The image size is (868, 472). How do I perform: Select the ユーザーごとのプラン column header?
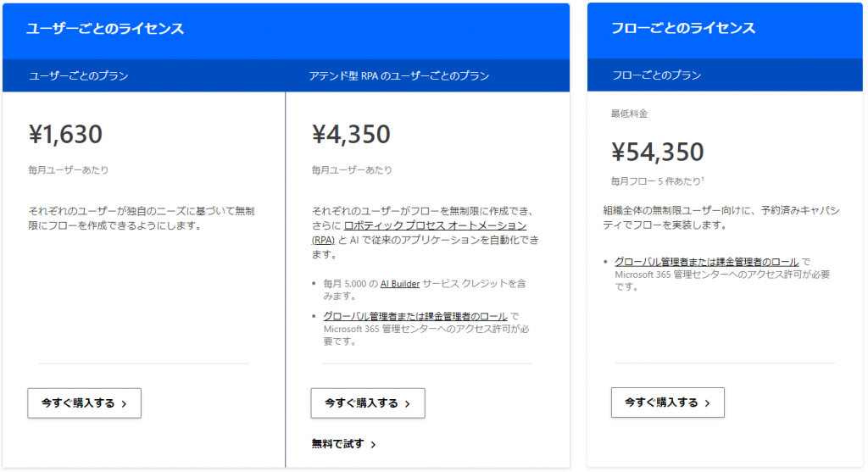79,75
